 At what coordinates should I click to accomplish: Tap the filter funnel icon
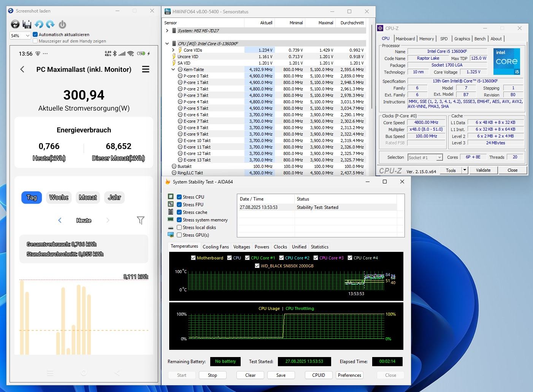tap(141, 220)
